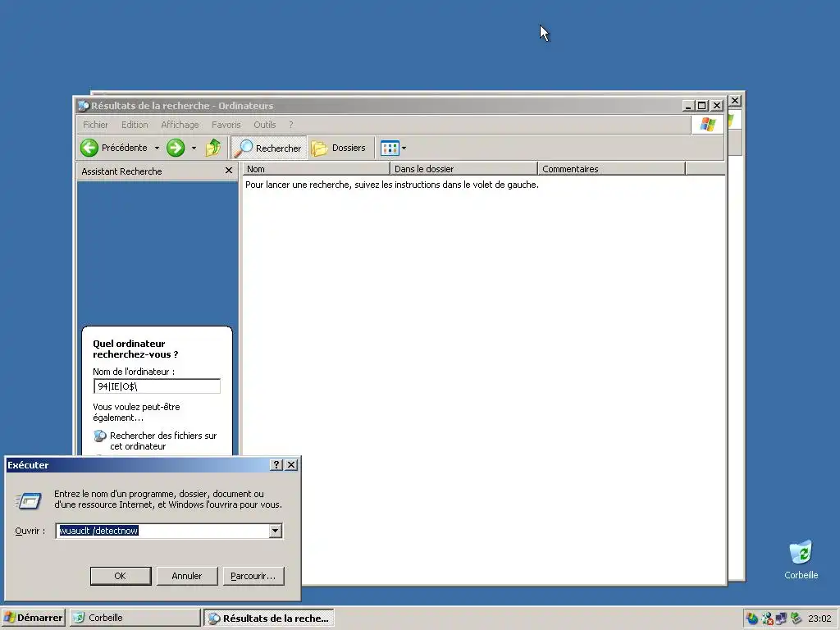Click the search window title bar icon
Viewport: 840px width, 630px height.
coord(84,106)
